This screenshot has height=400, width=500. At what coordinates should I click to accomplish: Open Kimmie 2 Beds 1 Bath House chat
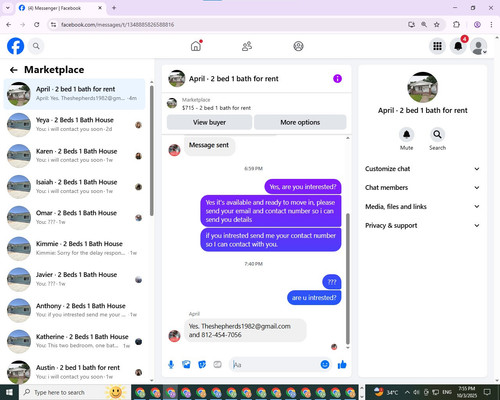coord(75,248)
